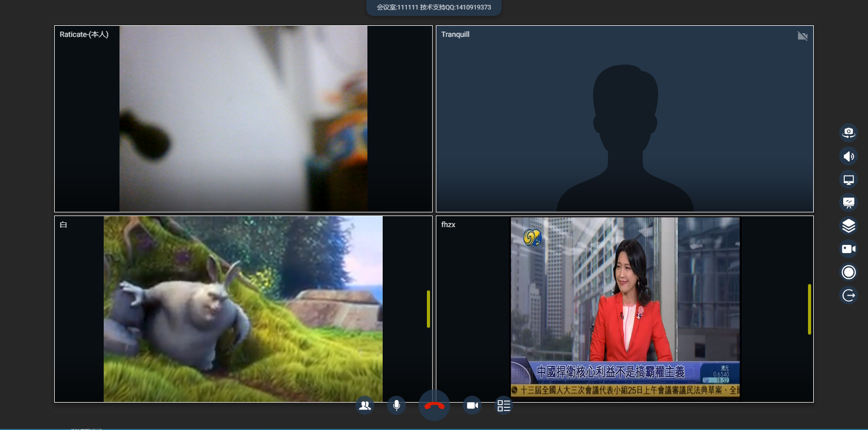Open the layout list menu icon
The width and height of the screenshot is (868, 430).
tap(504, 405)
